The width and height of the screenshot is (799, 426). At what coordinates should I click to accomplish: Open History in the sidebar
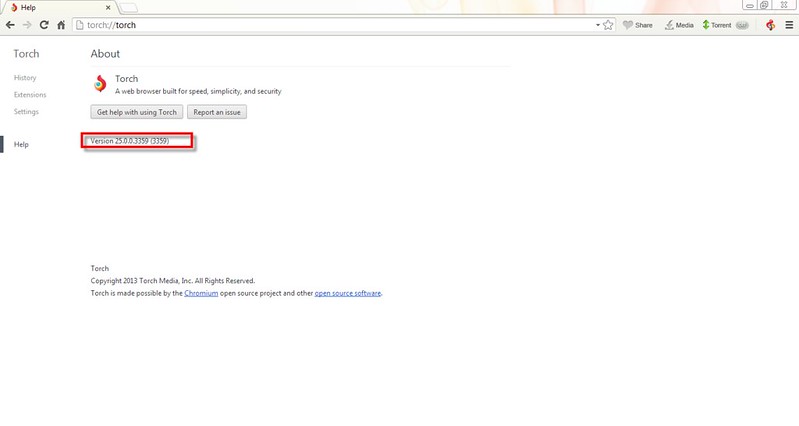coord(25,78)
